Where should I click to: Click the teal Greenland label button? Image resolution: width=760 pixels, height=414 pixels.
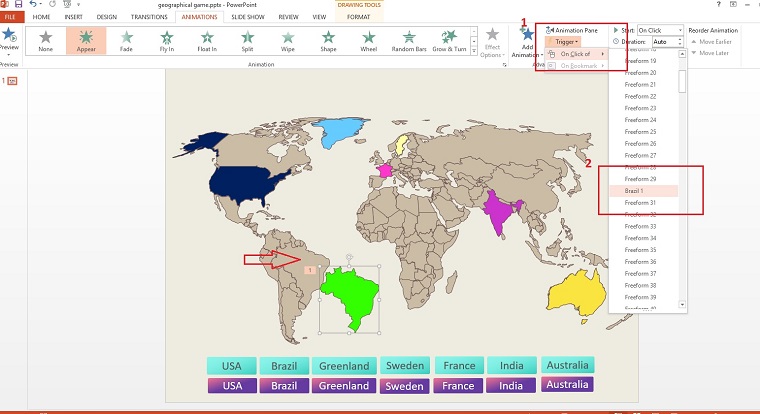(x=345, y=365)
